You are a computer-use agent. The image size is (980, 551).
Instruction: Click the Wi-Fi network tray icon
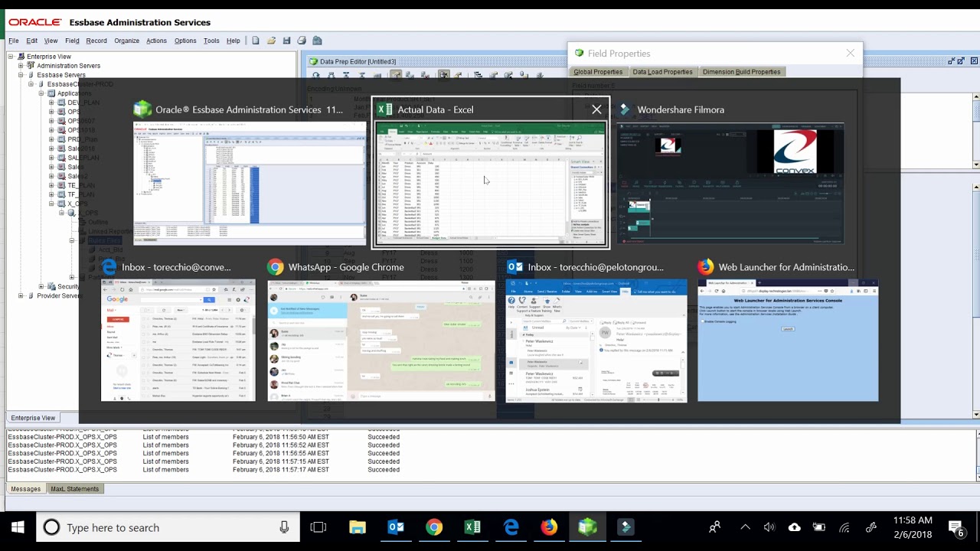pyautogui.click(x=844, y=527)
